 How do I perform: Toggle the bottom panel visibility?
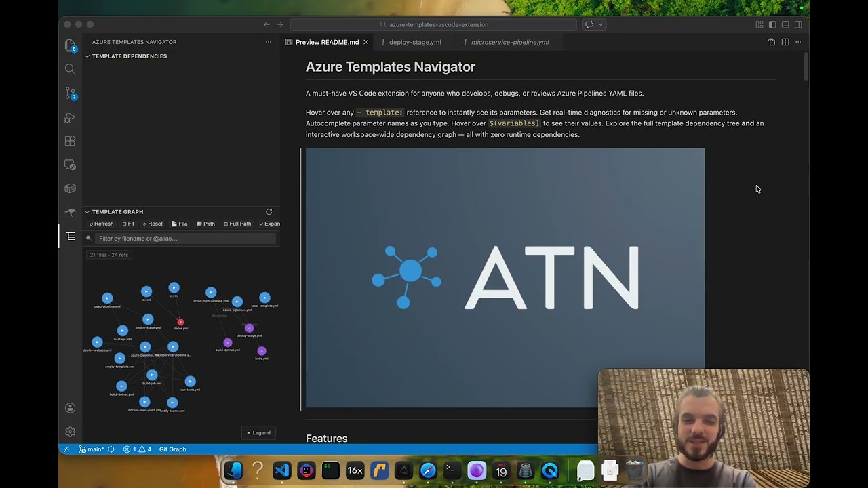785,24
